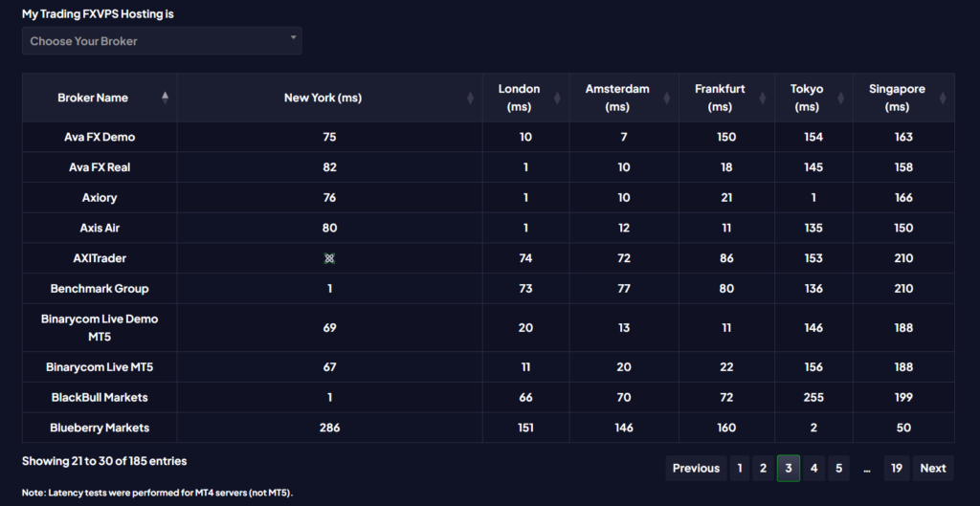Go to the Next page

(x=933, y=468)
